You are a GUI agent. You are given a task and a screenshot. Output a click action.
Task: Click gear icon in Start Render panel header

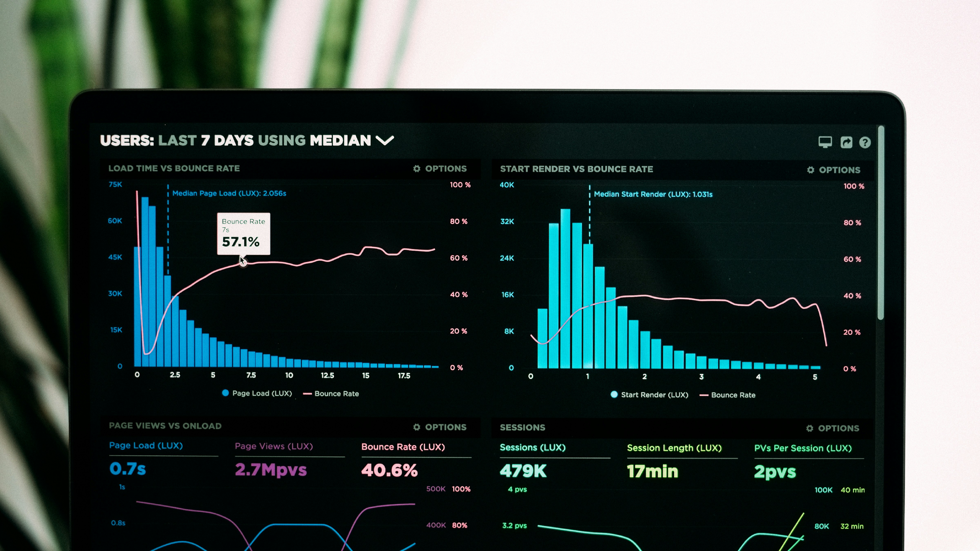[x=811, y=170]
